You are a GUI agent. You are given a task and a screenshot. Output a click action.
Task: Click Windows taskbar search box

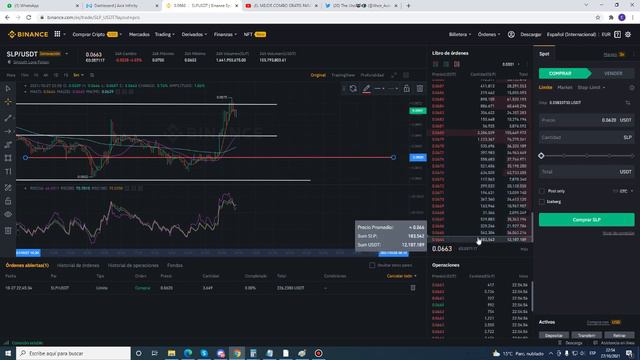[73, 353]
